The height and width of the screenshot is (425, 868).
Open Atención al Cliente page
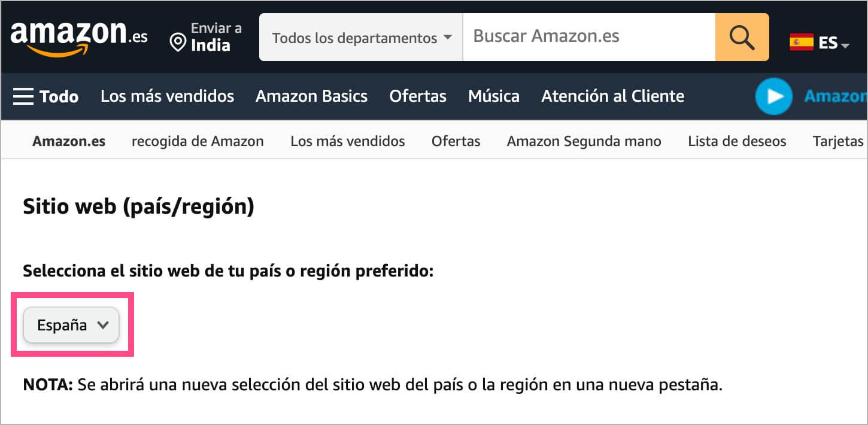point(612,96)
